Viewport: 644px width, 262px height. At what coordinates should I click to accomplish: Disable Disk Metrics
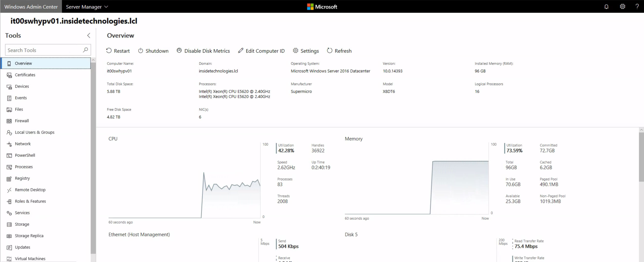coord(203,51)
